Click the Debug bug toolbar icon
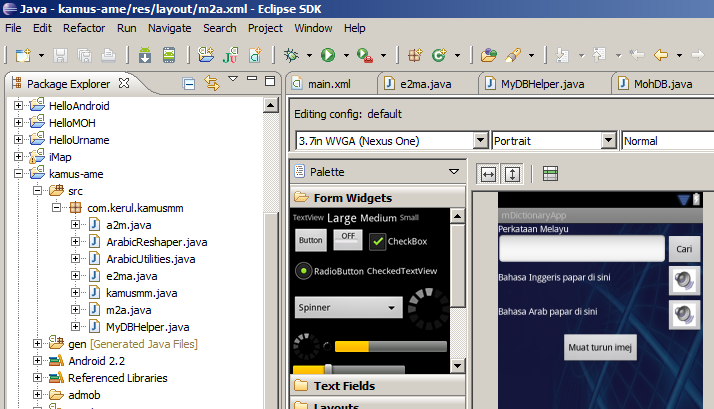This screenshot has height=409, width=714. (x=291, y=55)
